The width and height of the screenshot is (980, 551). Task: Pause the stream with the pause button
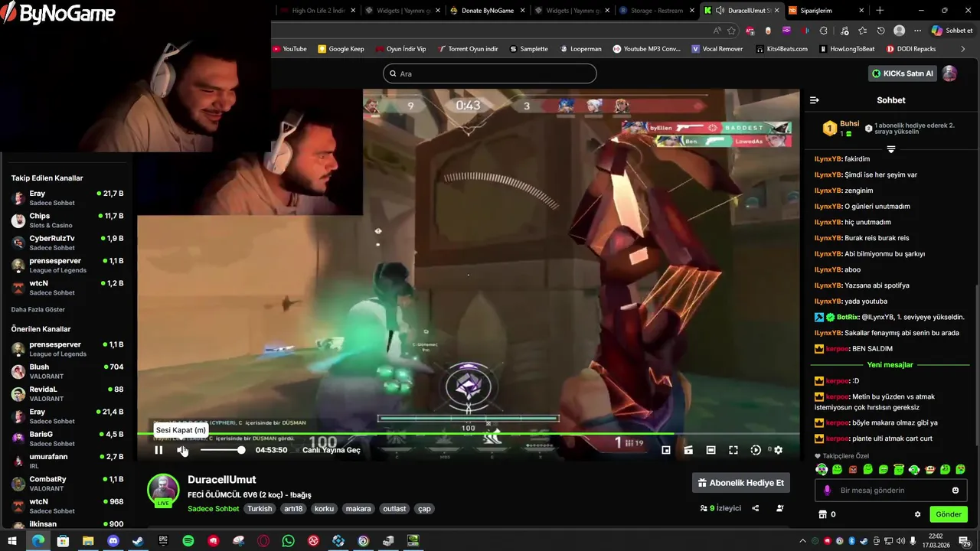coord(158,450)
